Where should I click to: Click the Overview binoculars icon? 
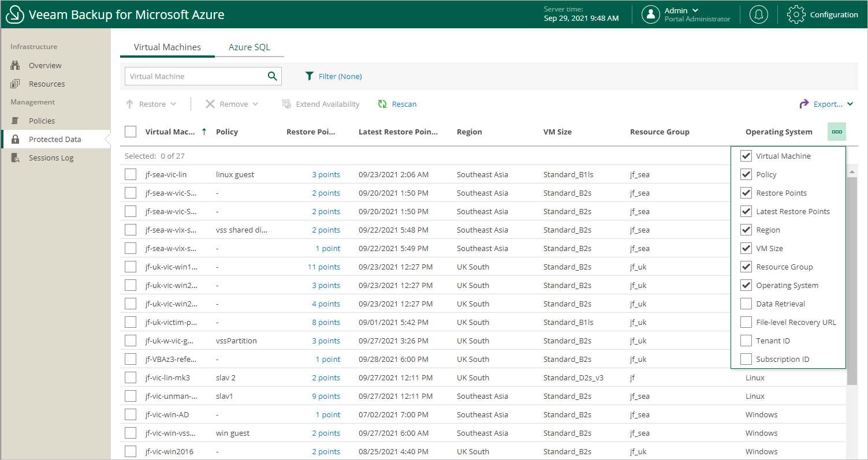tap(16, 65)
